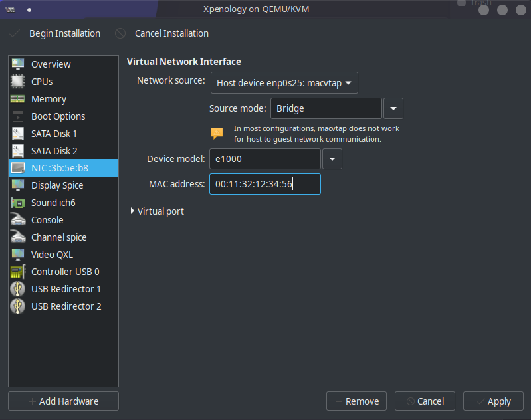Click the macvtap warning message text

tap(316, 134)
